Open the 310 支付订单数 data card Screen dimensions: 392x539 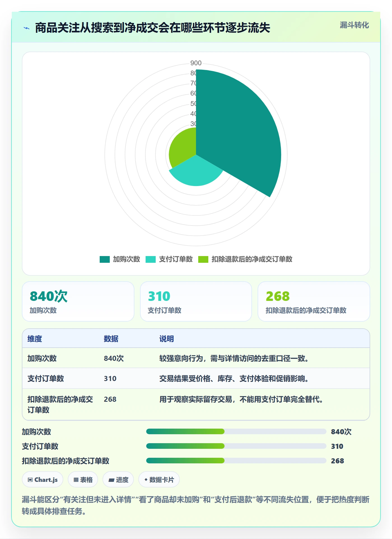coord(196,301)
